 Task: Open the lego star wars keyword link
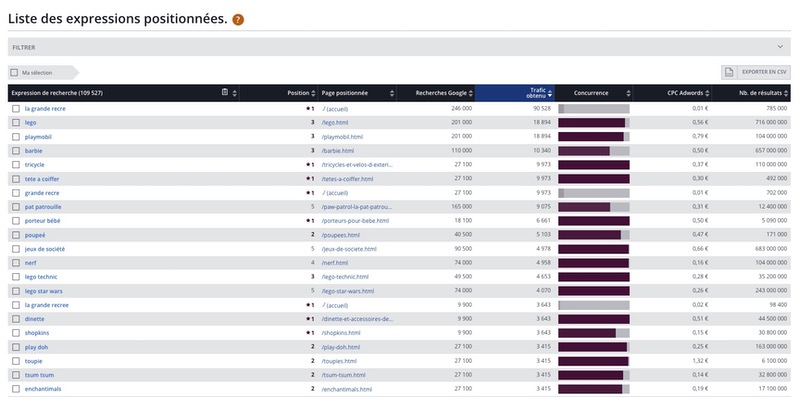click(43, 291)
